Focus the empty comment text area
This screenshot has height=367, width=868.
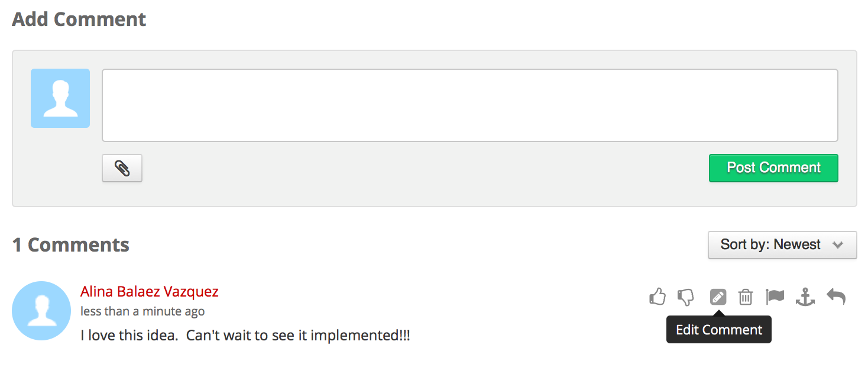coord(470,105)
